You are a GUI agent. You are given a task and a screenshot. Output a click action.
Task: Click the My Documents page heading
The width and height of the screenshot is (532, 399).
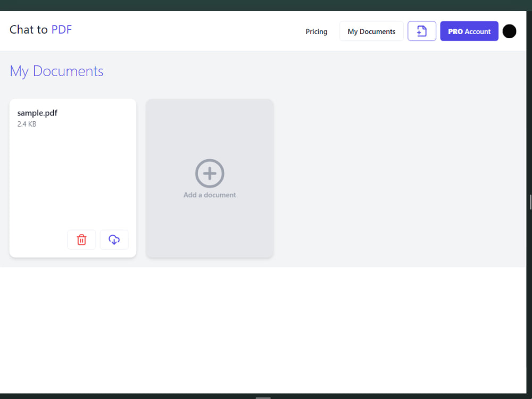(x=56, y=72)
